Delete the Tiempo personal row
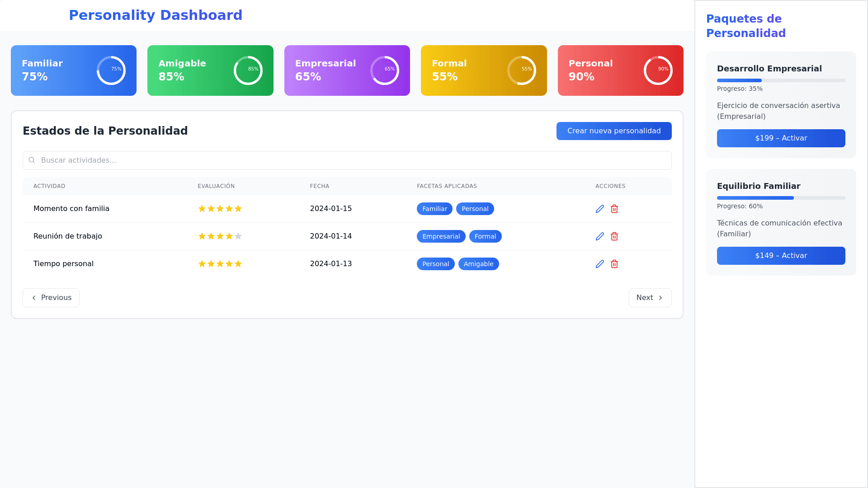 pyautogui.click(x=614, y=264)
